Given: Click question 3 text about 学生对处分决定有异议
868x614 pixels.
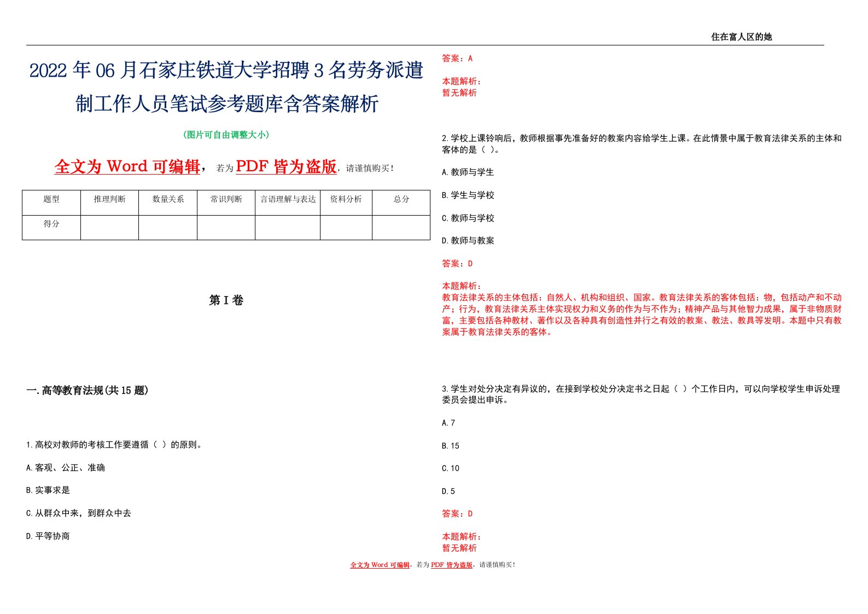Looking at the screenshot, I should (641, 394).
